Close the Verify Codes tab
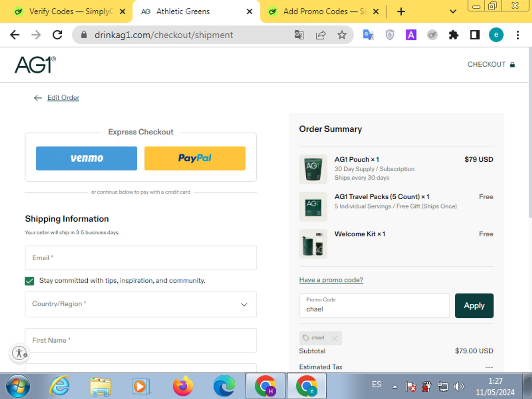 coord(123,12)
